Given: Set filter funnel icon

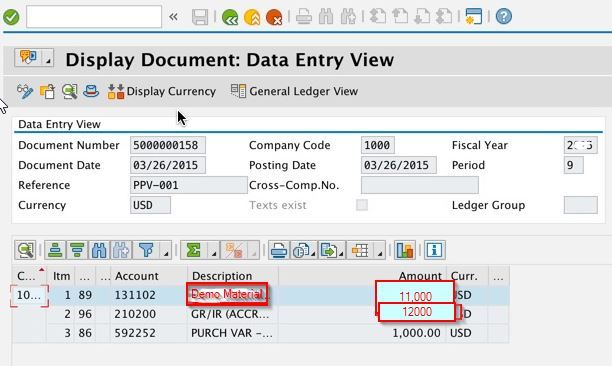Looking at the screenshot, I should tap(146, 250).
